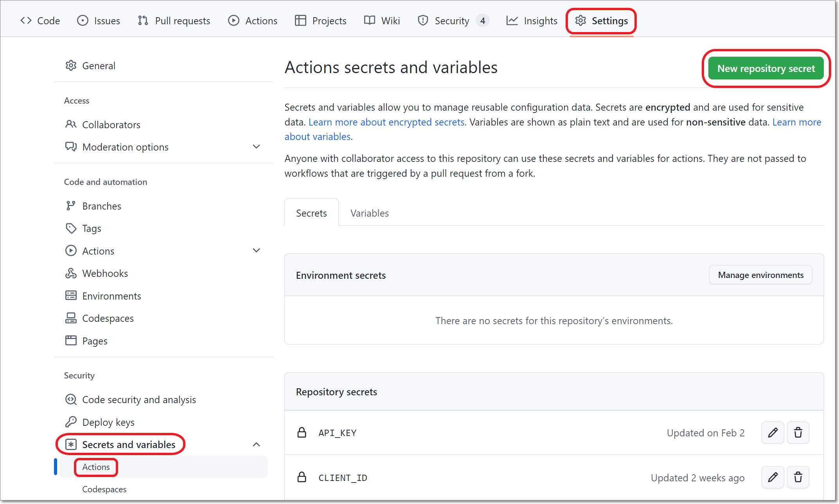This screenshot has width=839, height=504.
Task: Click the Codespaces computer icon
Action: tap(71, 318)
